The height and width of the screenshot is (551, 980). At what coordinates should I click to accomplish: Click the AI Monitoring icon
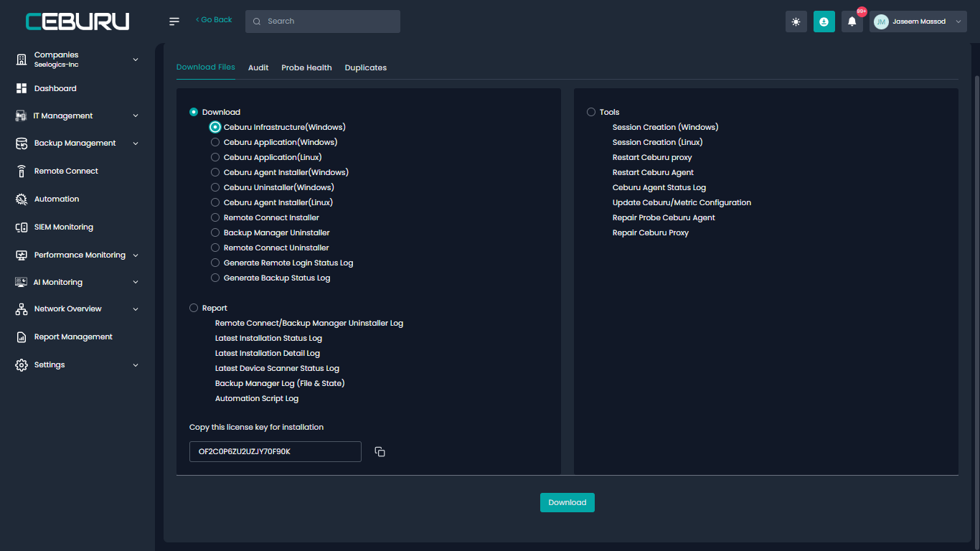pyautogui.click(x=22, y=282)
